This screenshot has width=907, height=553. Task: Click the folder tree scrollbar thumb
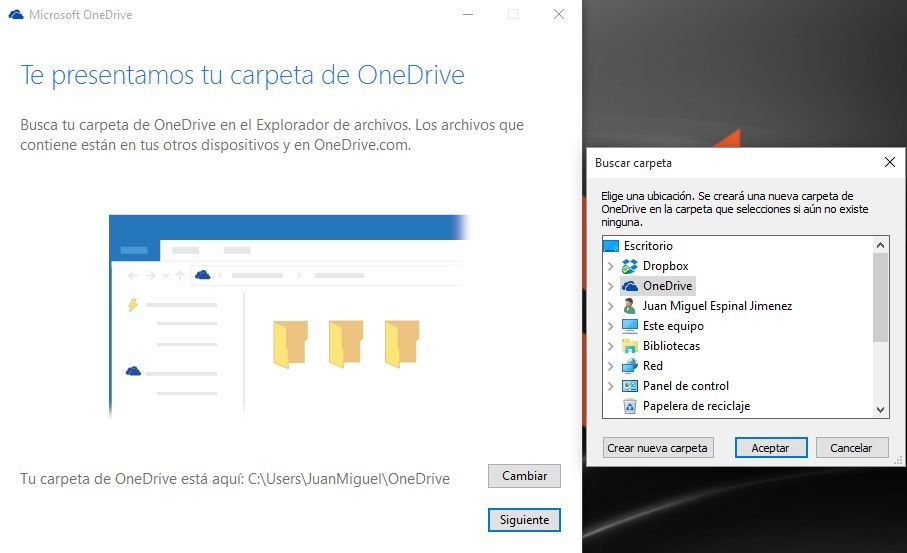click(x=880, y=297)
